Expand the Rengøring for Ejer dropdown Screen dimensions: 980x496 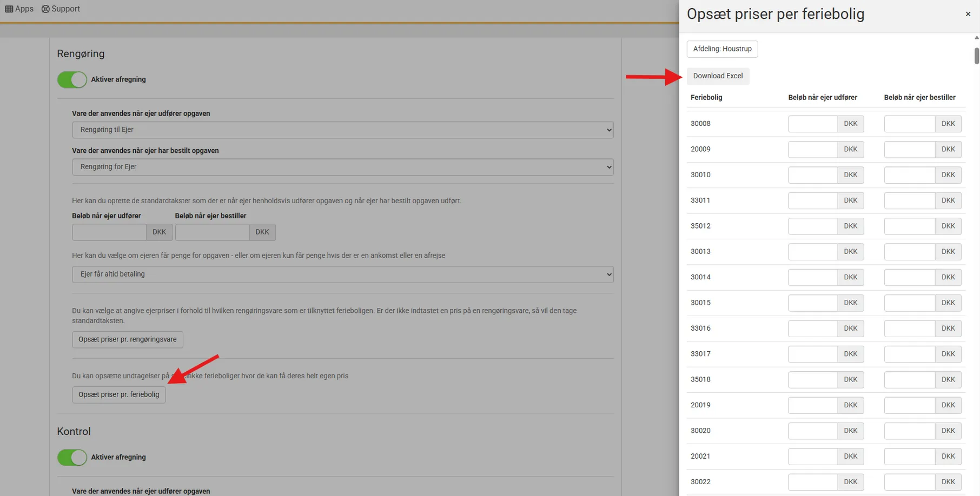(x=342, y=167)
